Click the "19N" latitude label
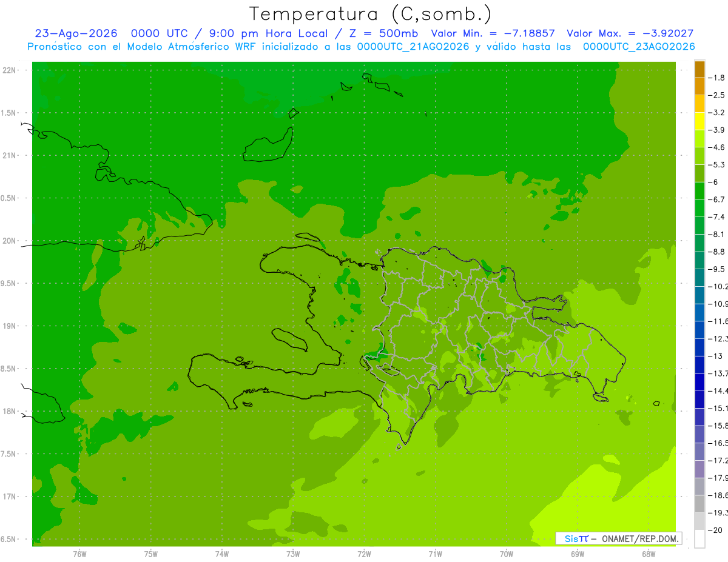The width and height of the screenshot is (728, 562). pyautogui.click(x=9, y=326)
